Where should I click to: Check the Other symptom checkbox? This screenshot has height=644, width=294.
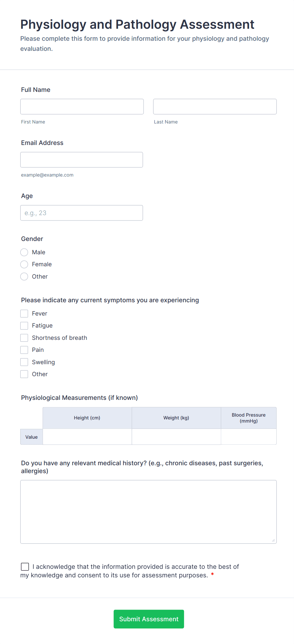[x=24, y=374]
